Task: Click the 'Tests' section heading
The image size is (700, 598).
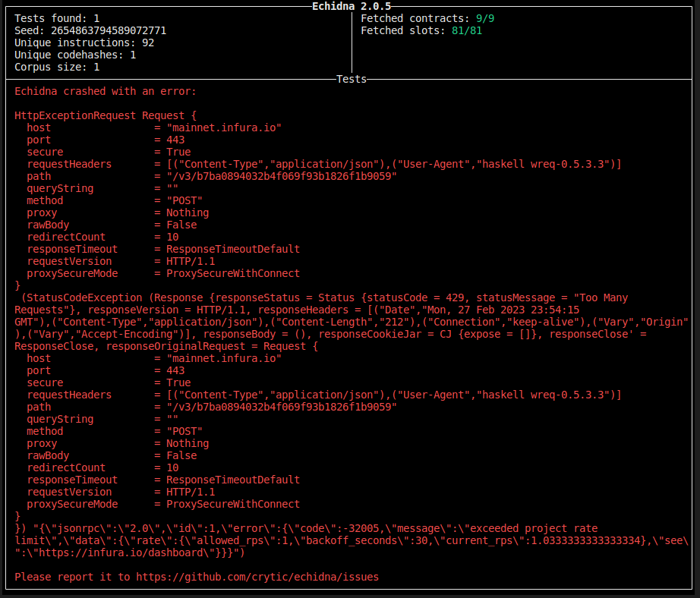Action: [352, 79]
